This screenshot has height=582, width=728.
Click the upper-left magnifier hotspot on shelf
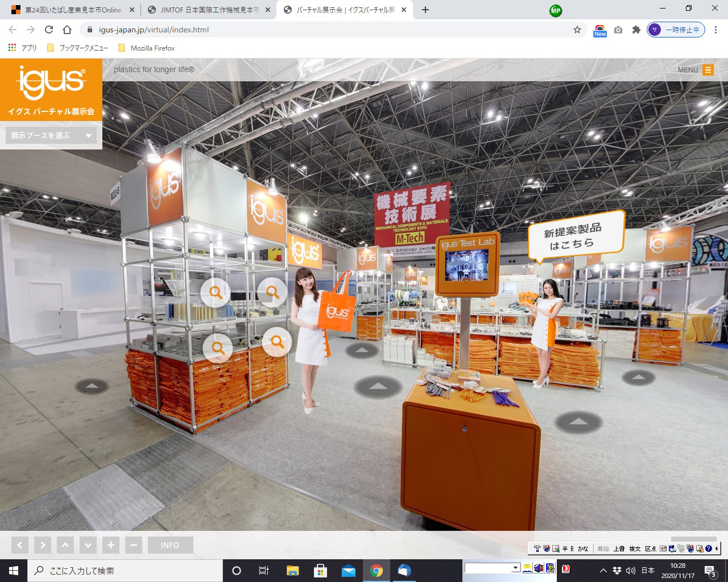(216, 292)
